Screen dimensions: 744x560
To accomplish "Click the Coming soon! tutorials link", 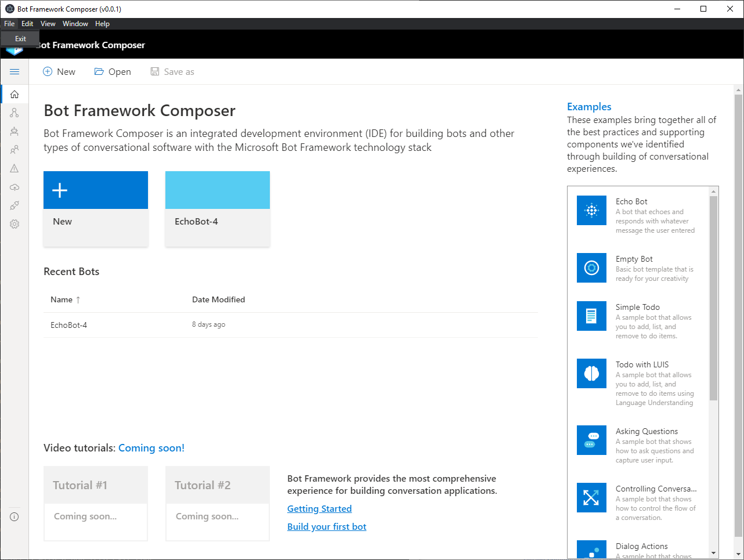I will [151, 448].
